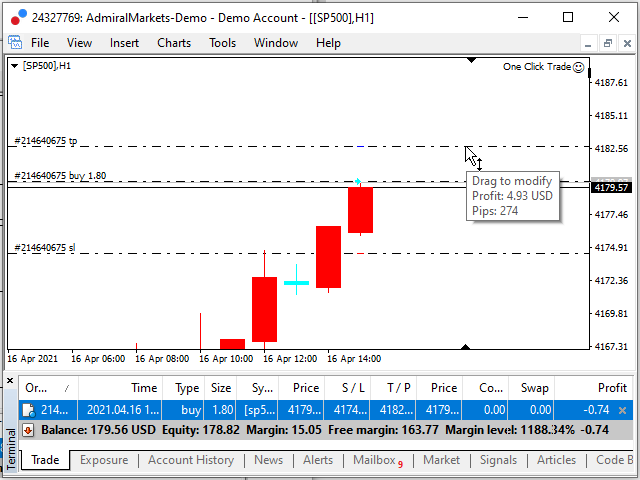Switch to the Signals tab
This screenshot has height=480, width=640.
click(498, 460)
